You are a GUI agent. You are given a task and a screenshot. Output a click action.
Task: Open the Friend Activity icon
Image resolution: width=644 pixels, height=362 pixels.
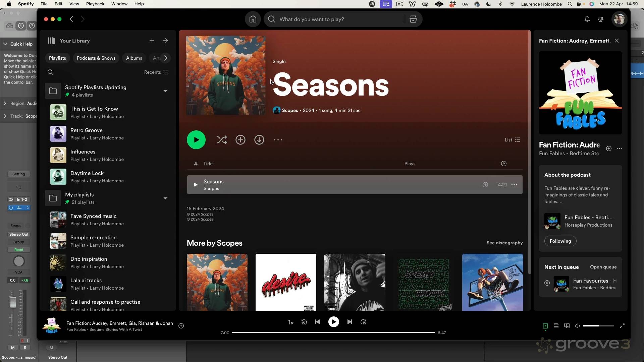(601, 19)
